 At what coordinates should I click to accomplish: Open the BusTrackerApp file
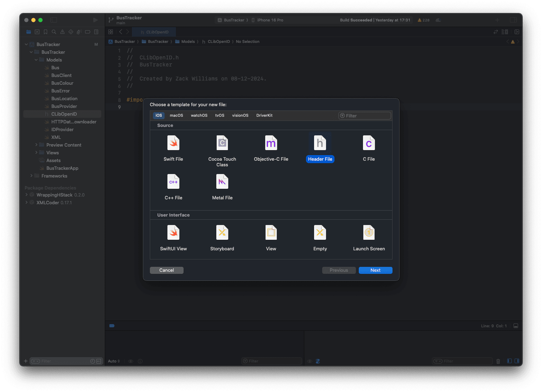[x=62, y=168]
